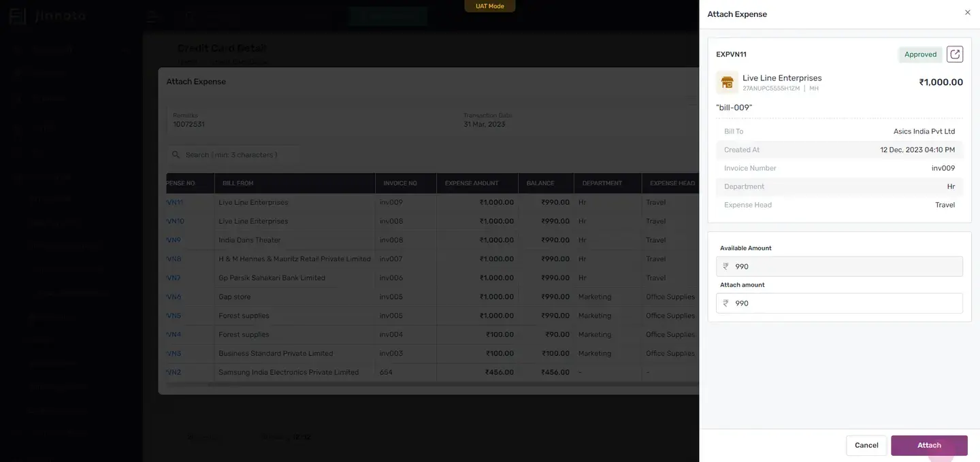
Task: Click the search field in Attach Expense dialog
Action: pyautogui.click(x=233, y=155)
